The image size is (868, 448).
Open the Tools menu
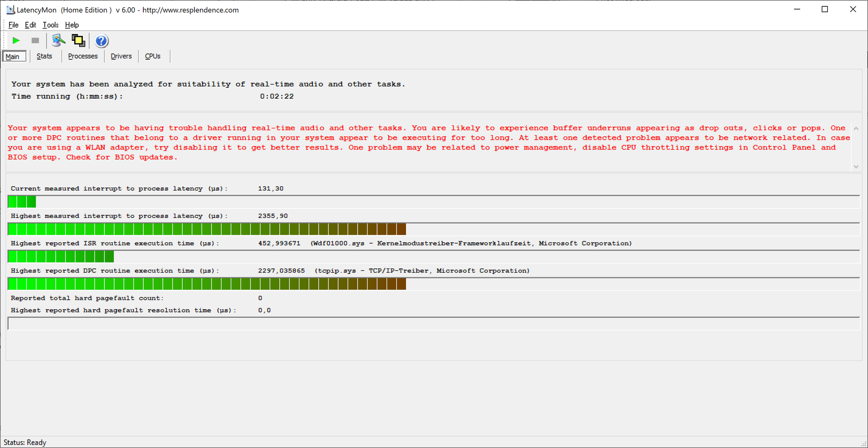tap(51, 25)
